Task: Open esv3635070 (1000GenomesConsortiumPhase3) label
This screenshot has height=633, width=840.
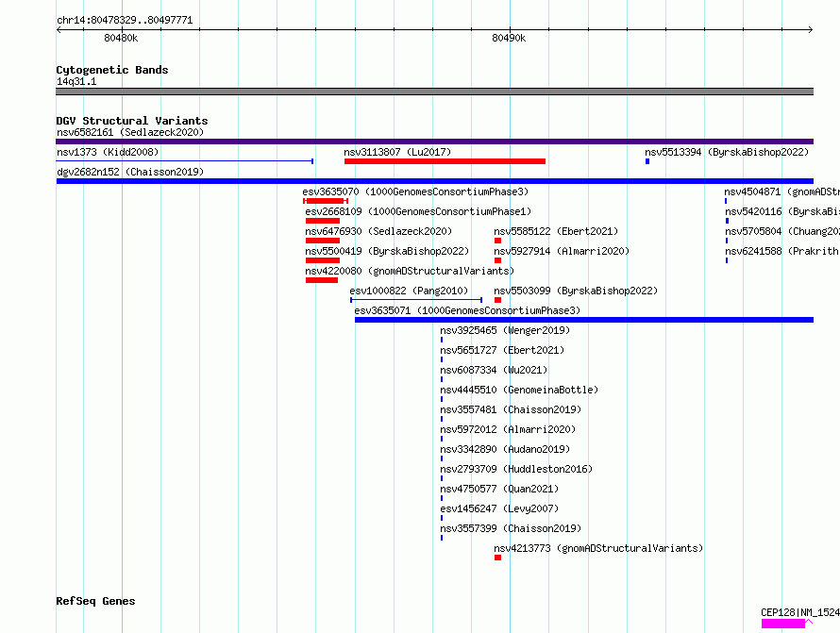Action: point(415,192)
